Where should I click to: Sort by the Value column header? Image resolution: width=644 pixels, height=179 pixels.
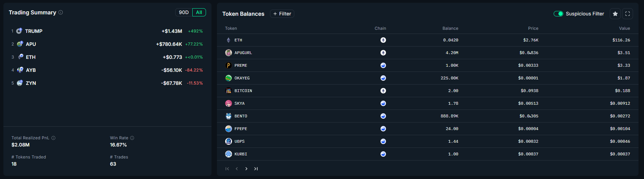point(624,28)
